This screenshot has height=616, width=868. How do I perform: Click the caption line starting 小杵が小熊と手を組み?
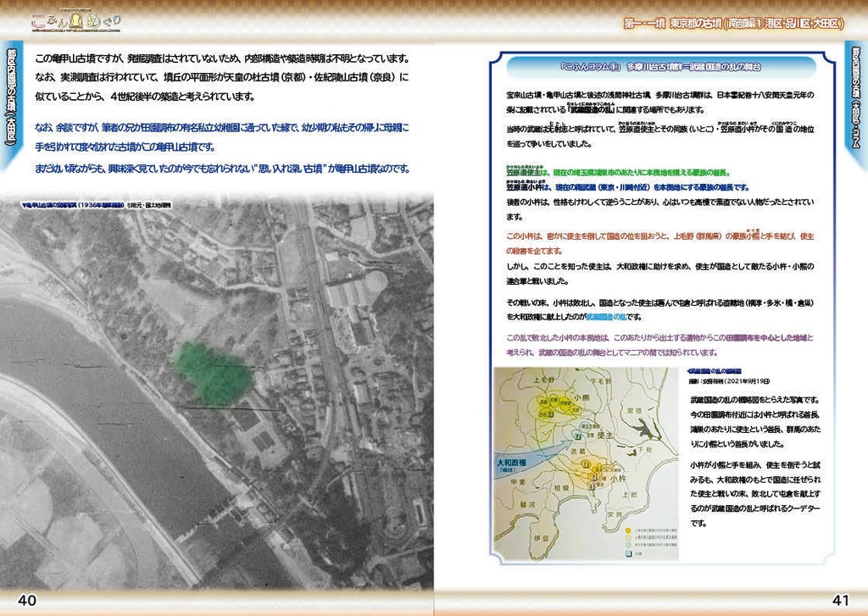coord(755,465)
